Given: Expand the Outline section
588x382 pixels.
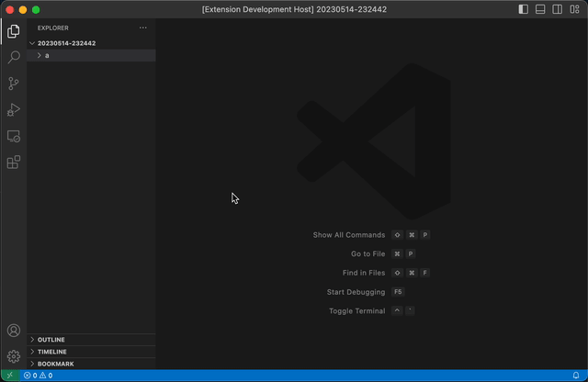Looking at the screenshot, I should tap(92, 340).
